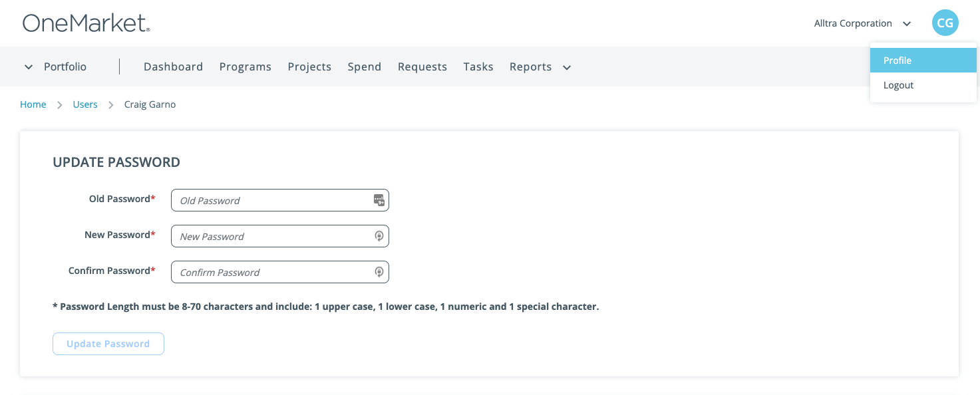The image size is (980, 395).
Task: Follow the Users breadcrumb link
Action: (x=85, y=104)
